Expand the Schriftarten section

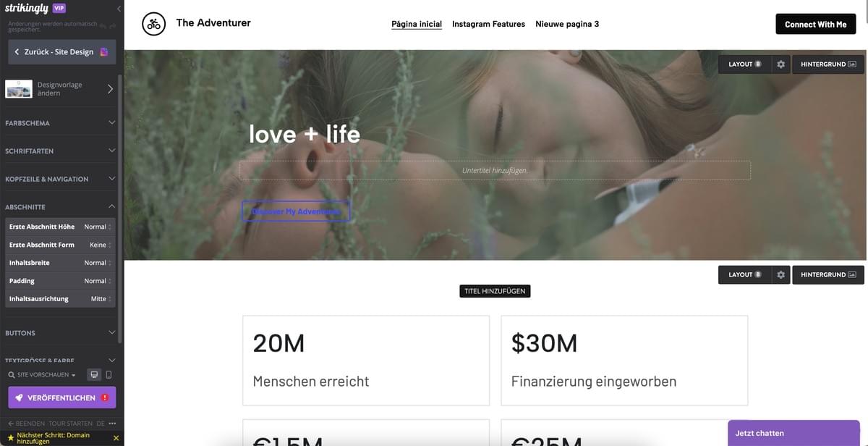coord(60,151)
